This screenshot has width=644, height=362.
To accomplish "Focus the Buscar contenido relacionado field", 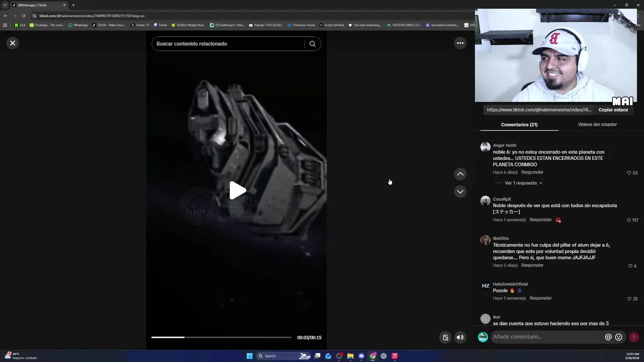I will tap(229, 44).
